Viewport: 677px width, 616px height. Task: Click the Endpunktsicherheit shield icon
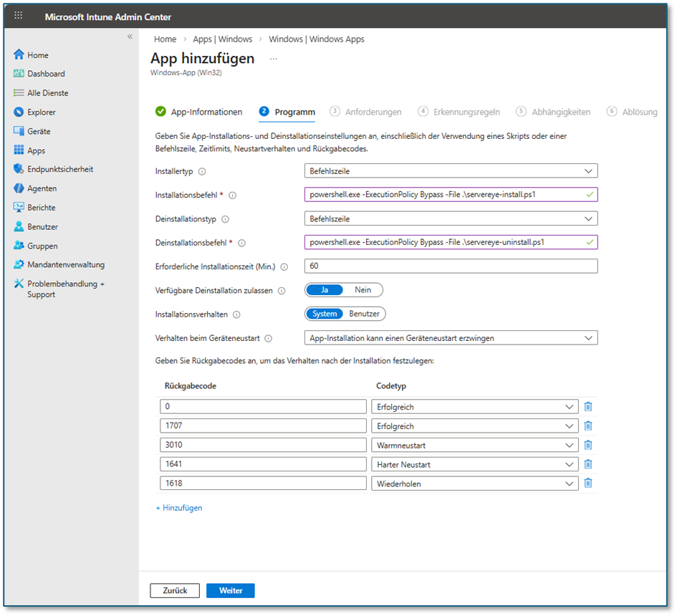[19, 169]
